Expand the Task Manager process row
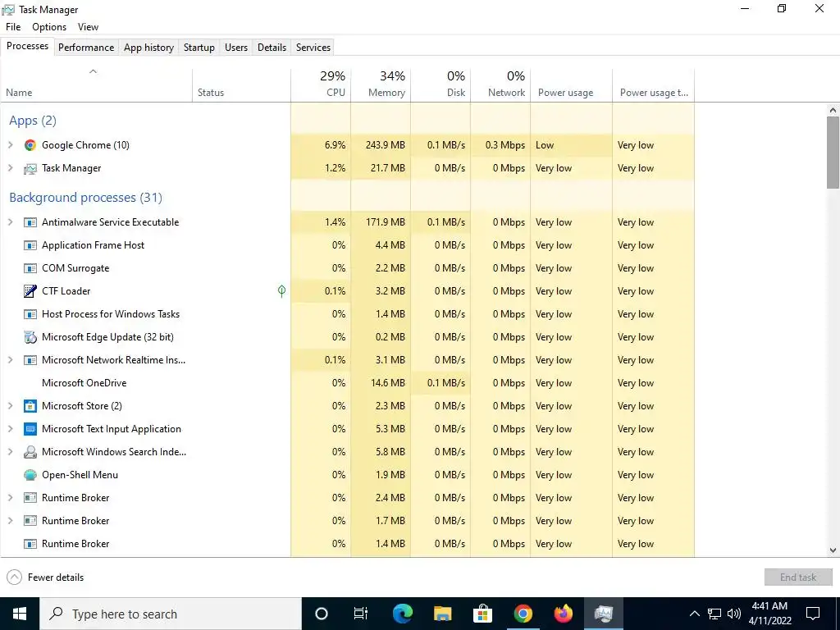This screenshot has width=840, height=630. [x=10, y=168]
